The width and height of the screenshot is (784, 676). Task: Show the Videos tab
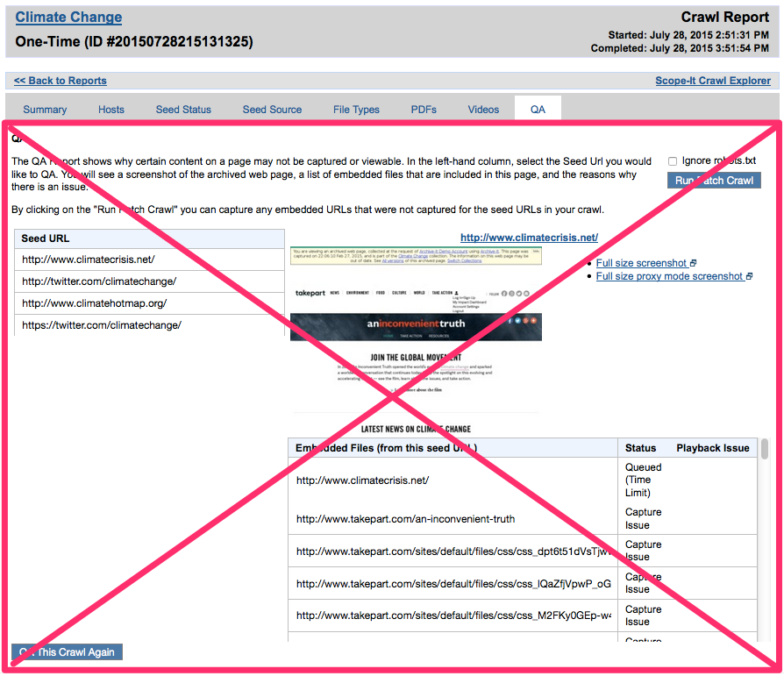pos(483,110)
